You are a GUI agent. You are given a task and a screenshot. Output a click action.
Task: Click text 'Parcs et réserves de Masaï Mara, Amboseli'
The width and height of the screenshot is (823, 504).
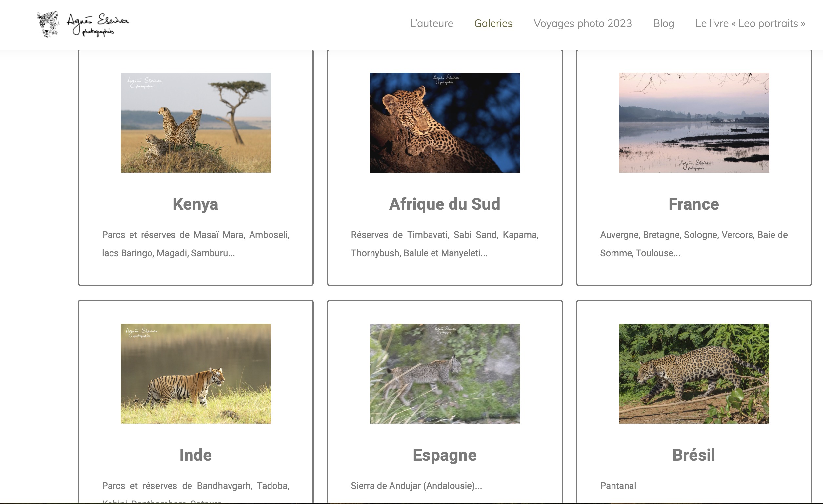pyautogui.click(x=195, y=235)
